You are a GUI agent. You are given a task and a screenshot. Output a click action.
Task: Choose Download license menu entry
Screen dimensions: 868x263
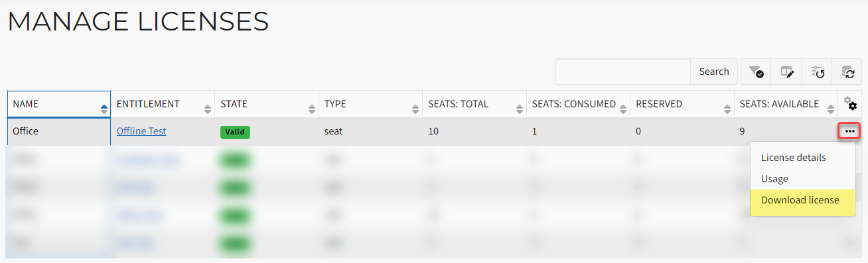(800, 200)
